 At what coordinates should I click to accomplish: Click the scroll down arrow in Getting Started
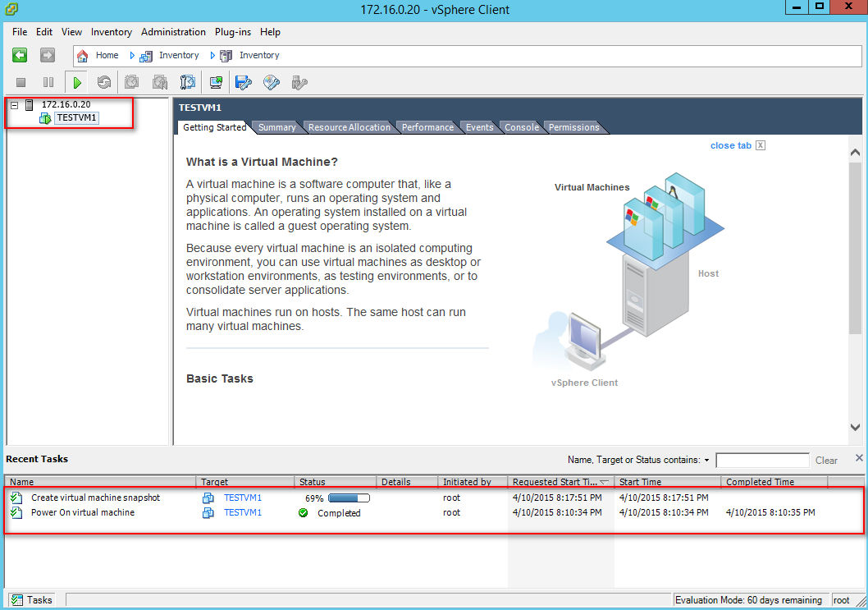coord(855,427)
